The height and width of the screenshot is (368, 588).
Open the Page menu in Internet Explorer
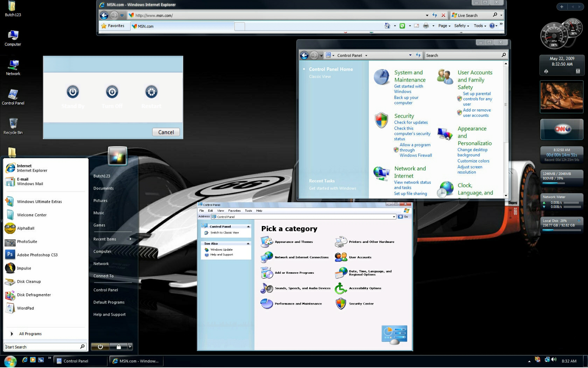[444, 26]
